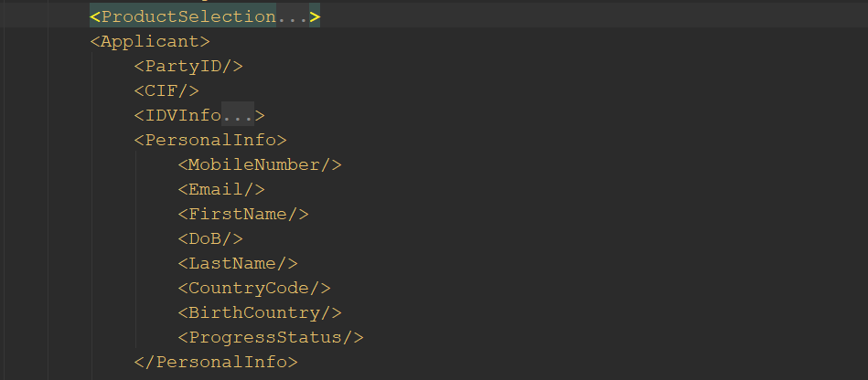Click the ProductSelection tag name

(188, 16)
